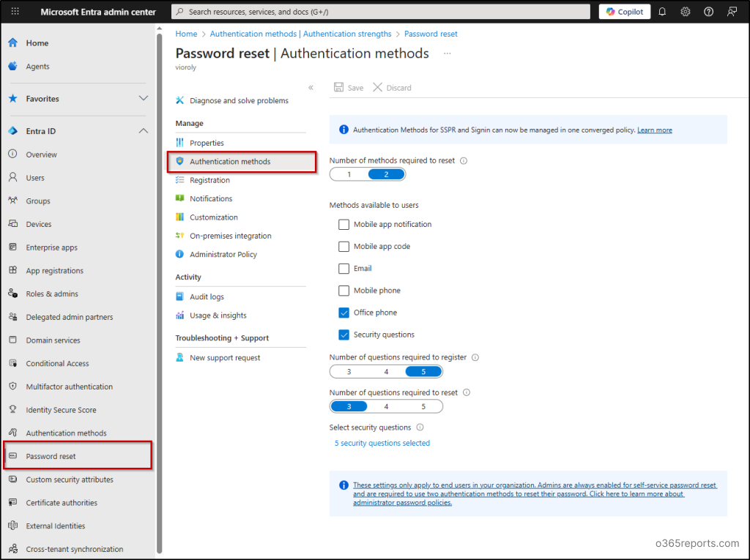750x560 pixels.
Task: Open Diagnose and solve problems
Action: 241,100
